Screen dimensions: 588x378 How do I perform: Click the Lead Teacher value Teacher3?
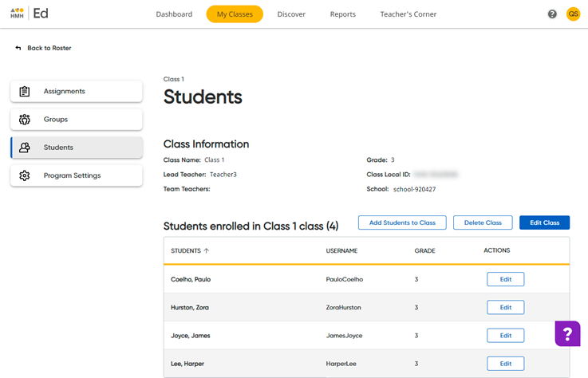(x=223, y=175)
